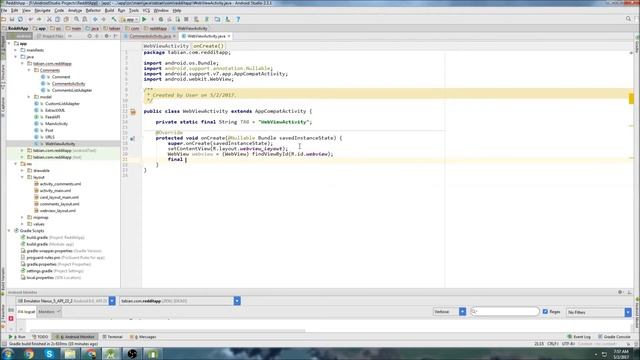Click the class gutter icon beside WebViewActivity declaration
640x360 pixels.
[133, 111]
